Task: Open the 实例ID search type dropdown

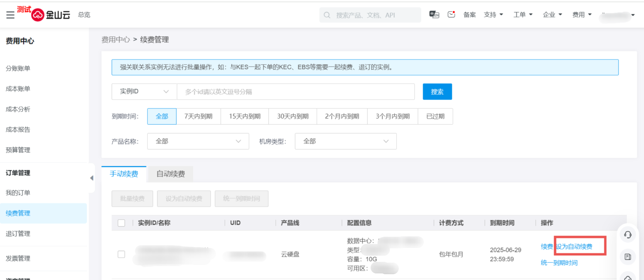Action: coord(144,92)
